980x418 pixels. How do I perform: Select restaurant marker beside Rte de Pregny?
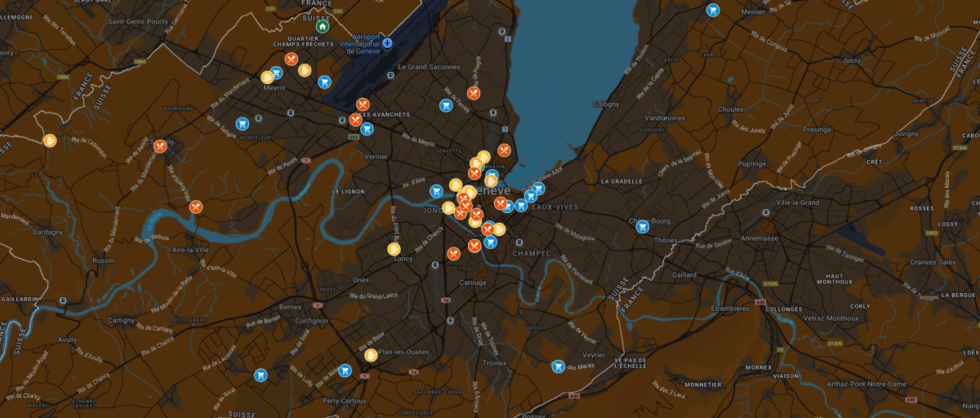(x=474, y=93)
